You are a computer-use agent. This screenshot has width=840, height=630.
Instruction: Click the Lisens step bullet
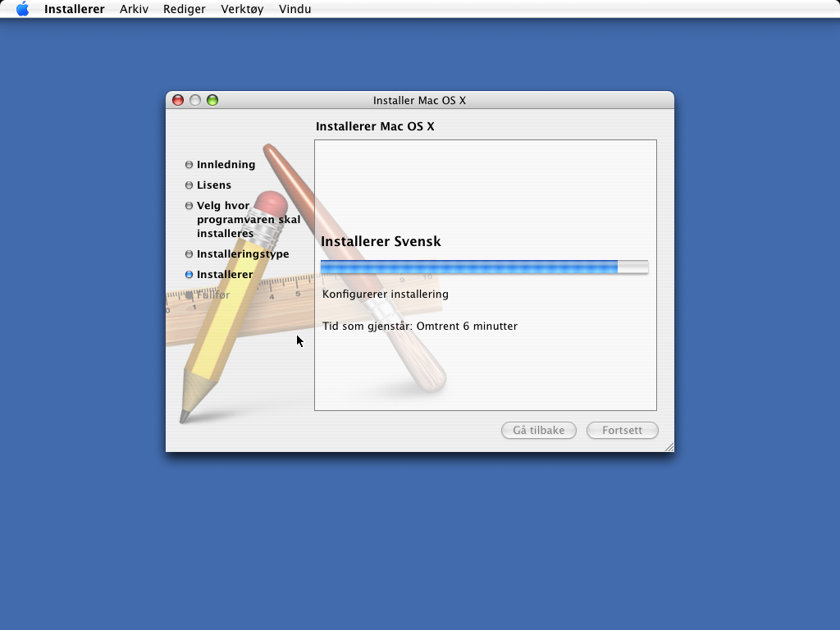189,185
